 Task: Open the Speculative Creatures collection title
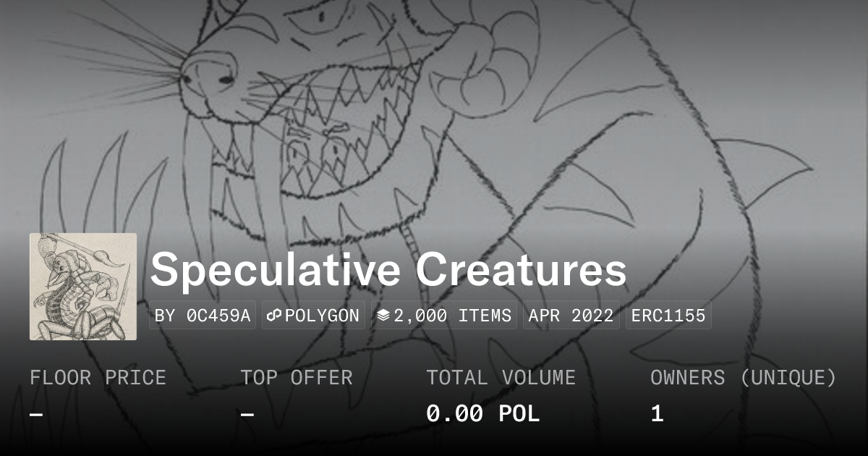click(x=388, y=270)
